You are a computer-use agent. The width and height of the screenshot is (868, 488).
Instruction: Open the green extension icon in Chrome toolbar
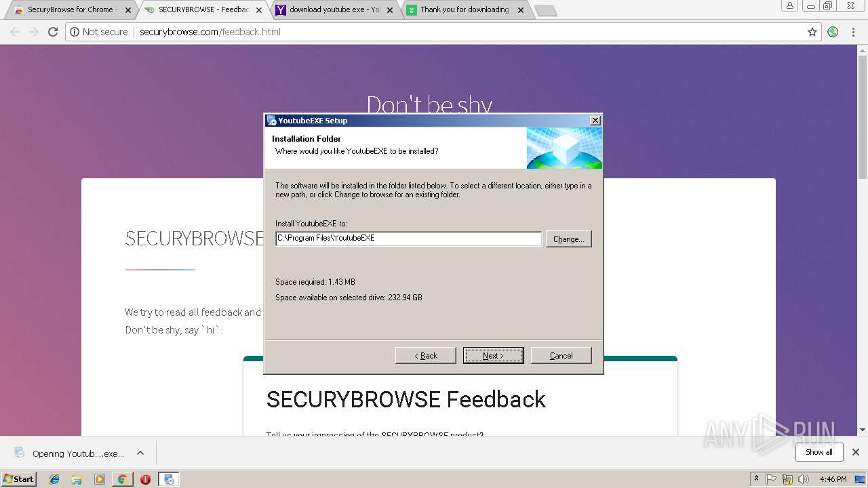pos(833,32)
